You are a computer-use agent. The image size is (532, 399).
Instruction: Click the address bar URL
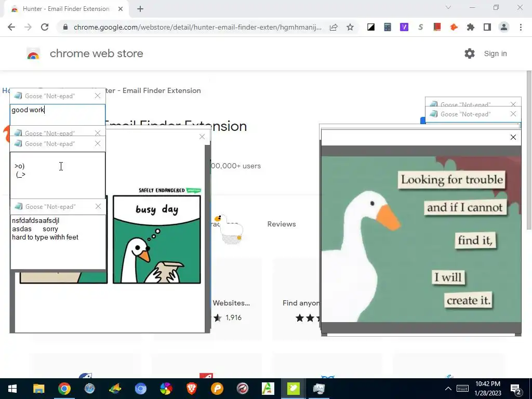click(x=197, y=27)
